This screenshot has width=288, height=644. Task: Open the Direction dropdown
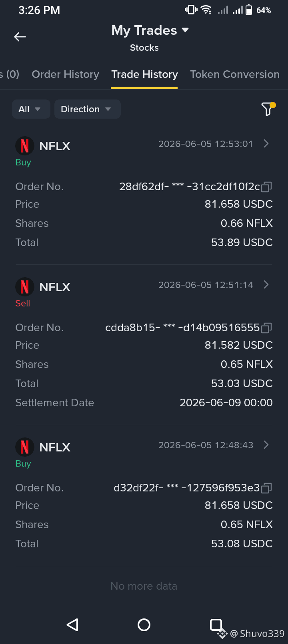click(87, 109)
